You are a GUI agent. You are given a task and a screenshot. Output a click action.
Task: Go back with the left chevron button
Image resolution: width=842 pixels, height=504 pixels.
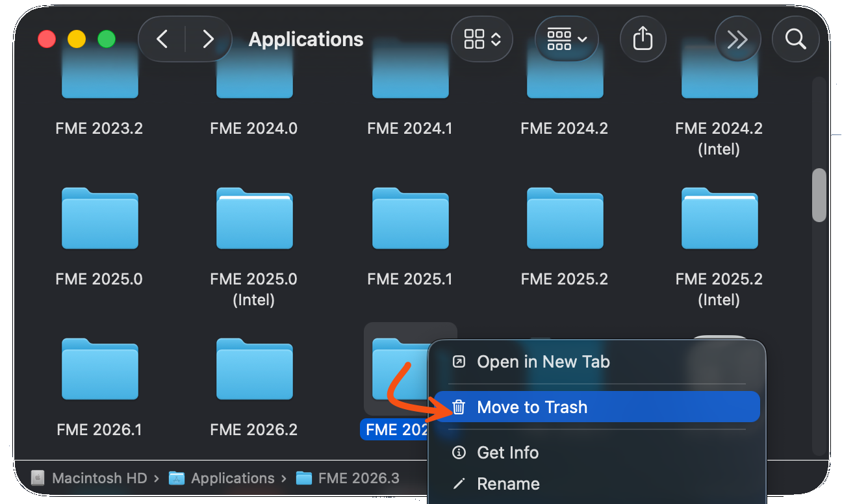[162, 40]
